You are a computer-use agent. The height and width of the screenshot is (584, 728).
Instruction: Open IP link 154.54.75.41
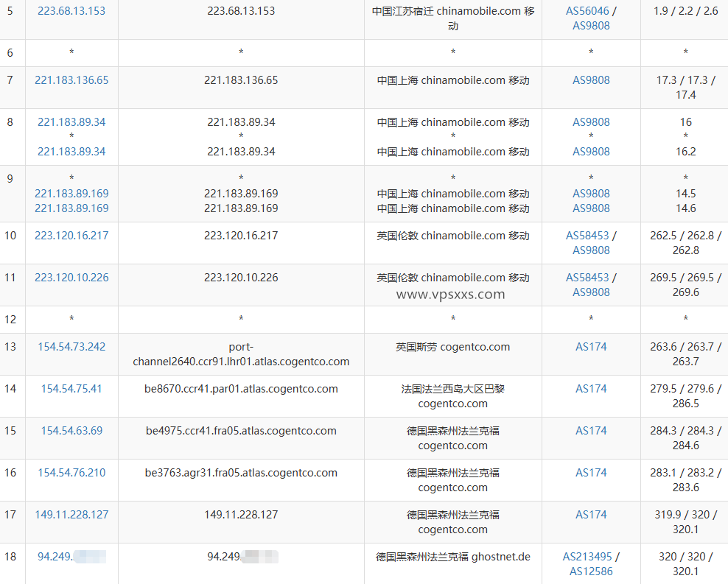coord(71,389)
